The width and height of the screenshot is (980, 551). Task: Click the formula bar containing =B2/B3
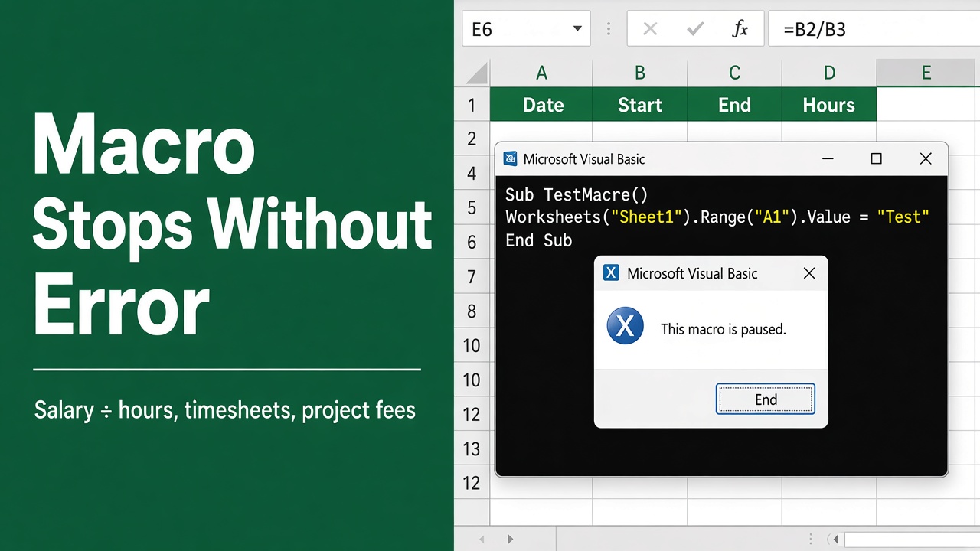coord(874,29)
